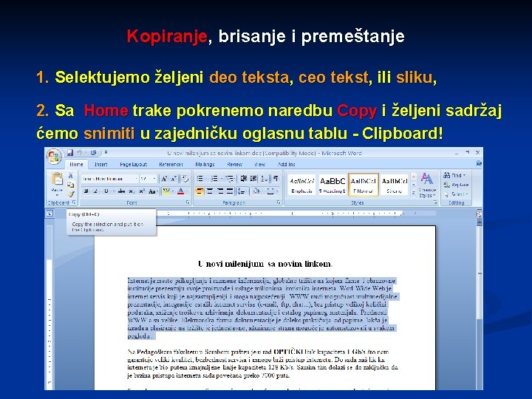
Task: Switch to the View tab
Action: tap(259, 164)
